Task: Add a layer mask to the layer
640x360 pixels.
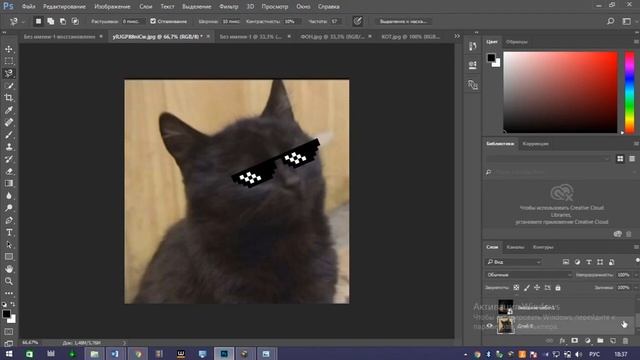Action: pyautogui.click(x=575, y=340)
